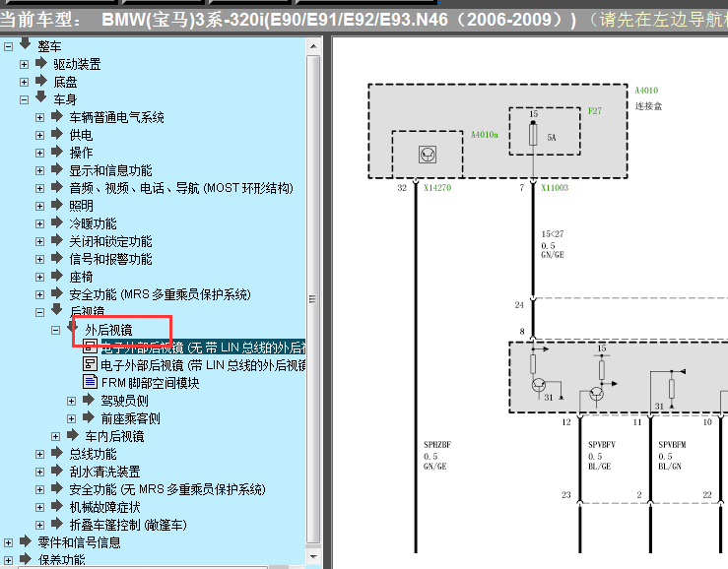
Task: Expand the 驱动装置 node
Action: [x=25, y=65]
